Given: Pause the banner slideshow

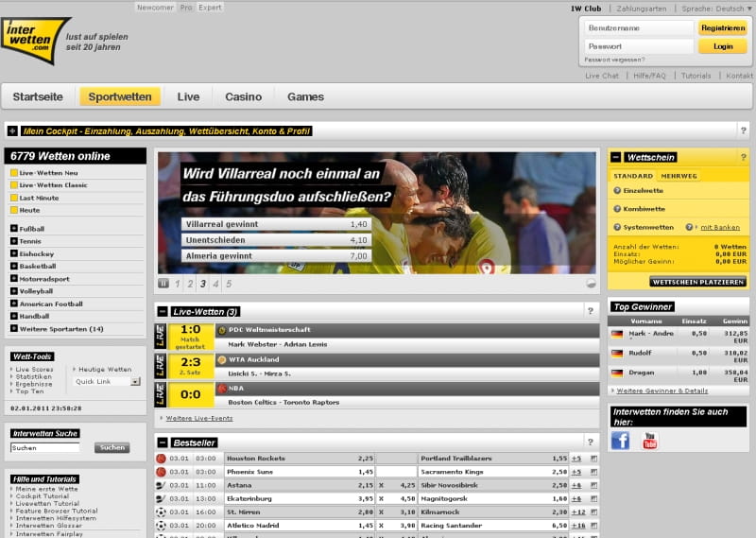Looking at the screenshot, I should [163, 284].
